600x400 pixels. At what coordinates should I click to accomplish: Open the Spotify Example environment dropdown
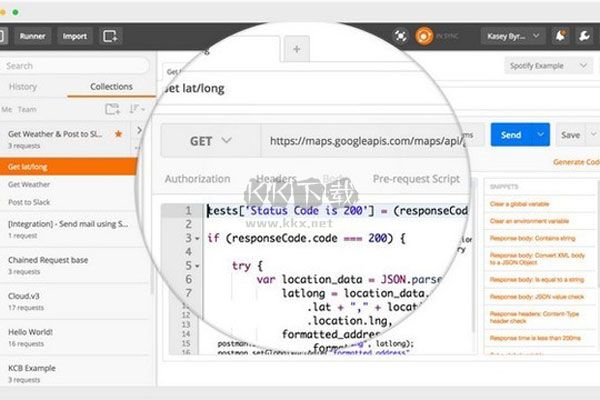pyautogui.click(x=548, y=66)
